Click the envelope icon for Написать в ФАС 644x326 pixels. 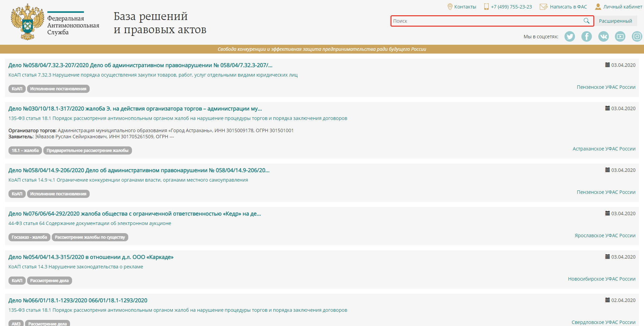point(543,7)
